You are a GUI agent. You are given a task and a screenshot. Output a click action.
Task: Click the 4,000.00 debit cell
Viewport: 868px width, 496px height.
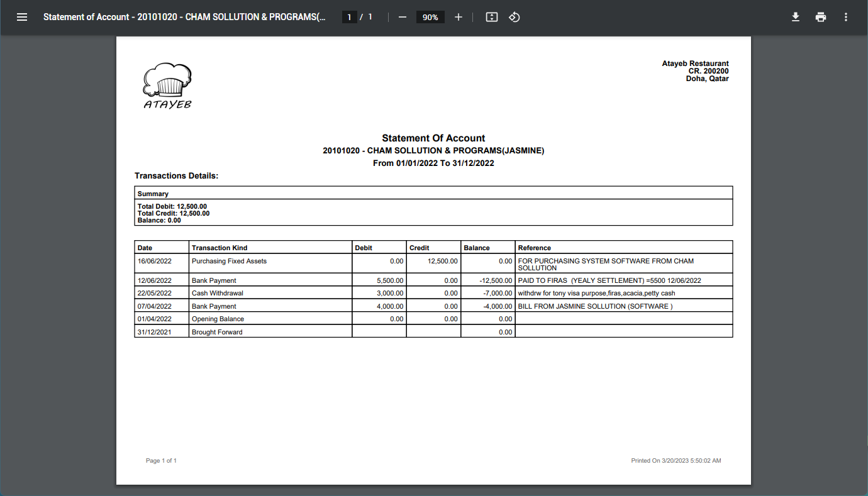click(x=379, y=306)
